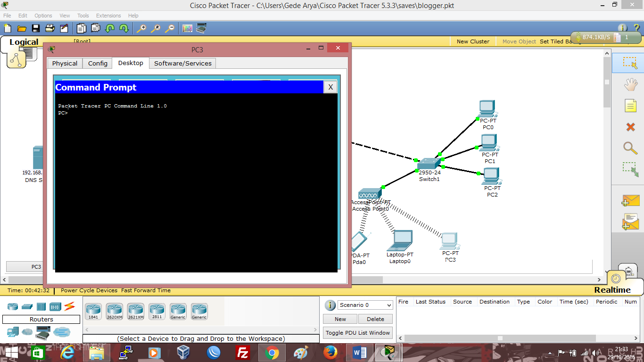Select the Hubs device category icon

41,307
